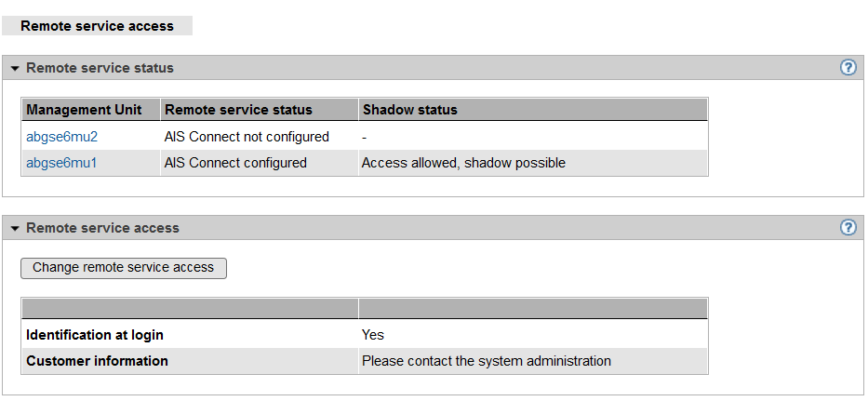Image resolution: width=868 pixels, height=401 pixels.
Task: Collapse lower Remote service access panel triangle
Action: [x=15, y=229]
